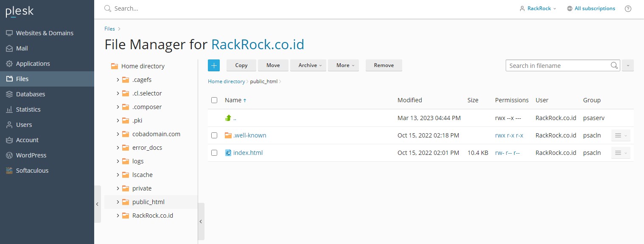Click the name sort ascending arrow

click(x=245, y=101)
